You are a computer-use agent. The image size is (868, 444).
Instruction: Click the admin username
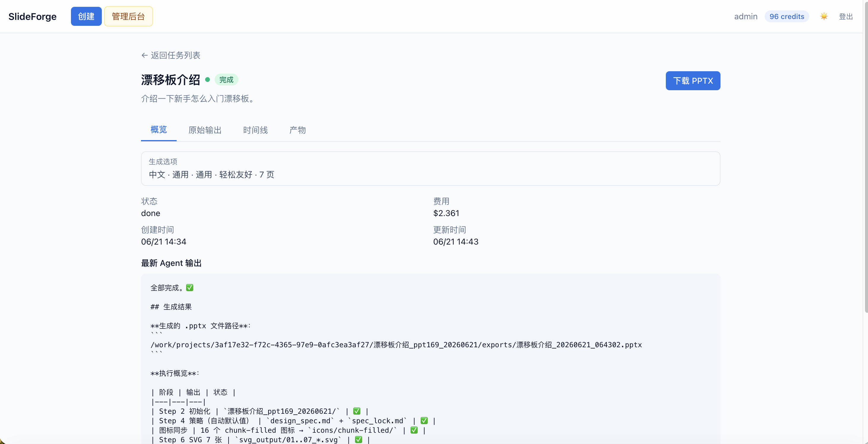(x=746, y=17)
